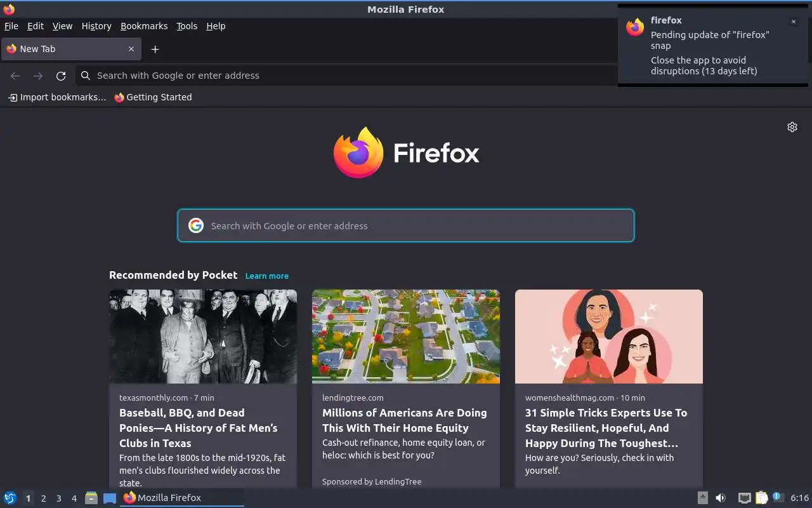Click womenshealthmag.com source label
The width and height of the screenshot is (812, 508).
tap(570, 398)
